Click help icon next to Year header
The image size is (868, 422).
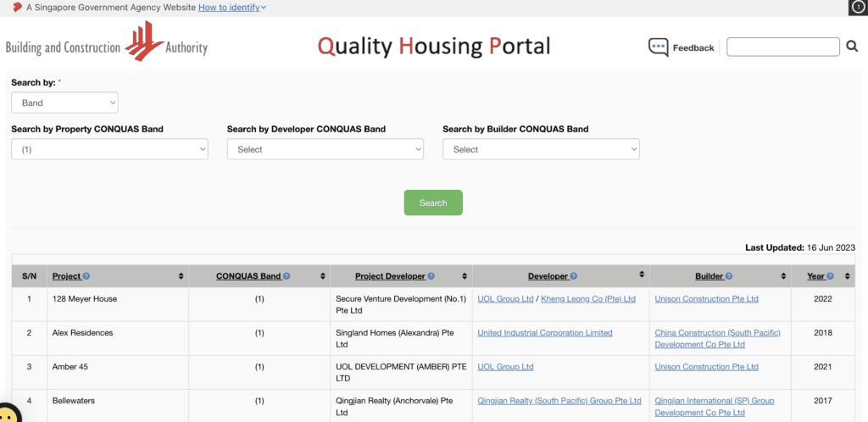(x=830, y=276)
